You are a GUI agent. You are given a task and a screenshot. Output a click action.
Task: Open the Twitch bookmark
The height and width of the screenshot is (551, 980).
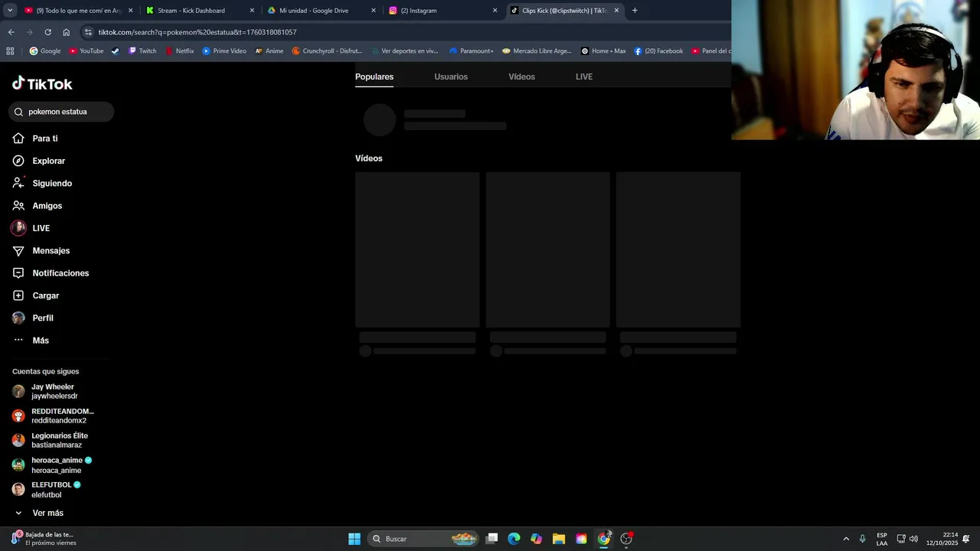(142, 51)
